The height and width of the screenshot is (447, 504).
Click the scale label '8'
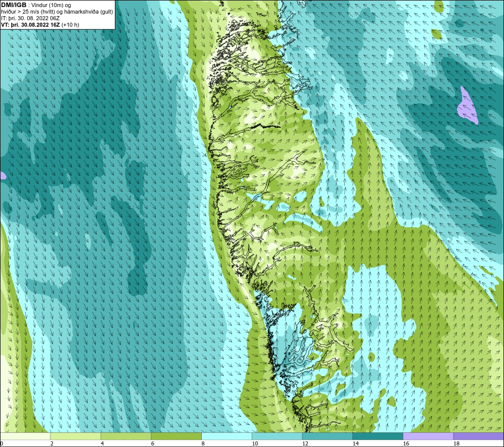pyautogui.click(x=203, y=443)
